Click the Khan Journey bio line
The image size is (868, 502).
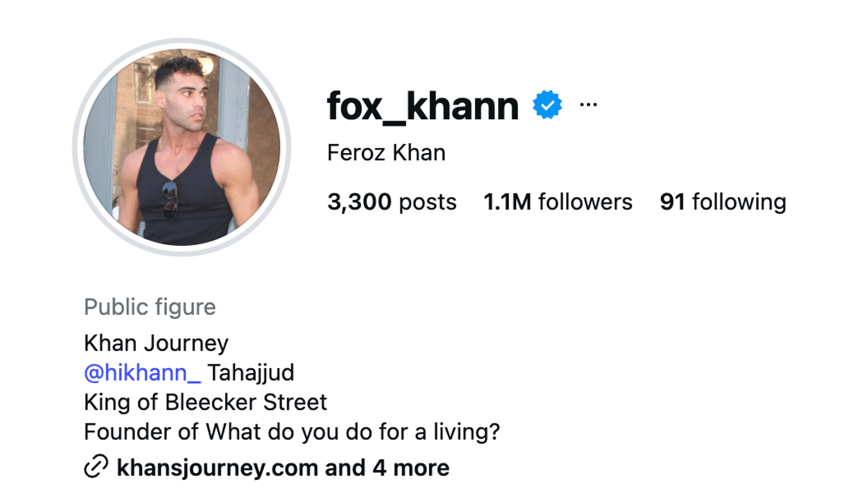[x=156, y=343]
